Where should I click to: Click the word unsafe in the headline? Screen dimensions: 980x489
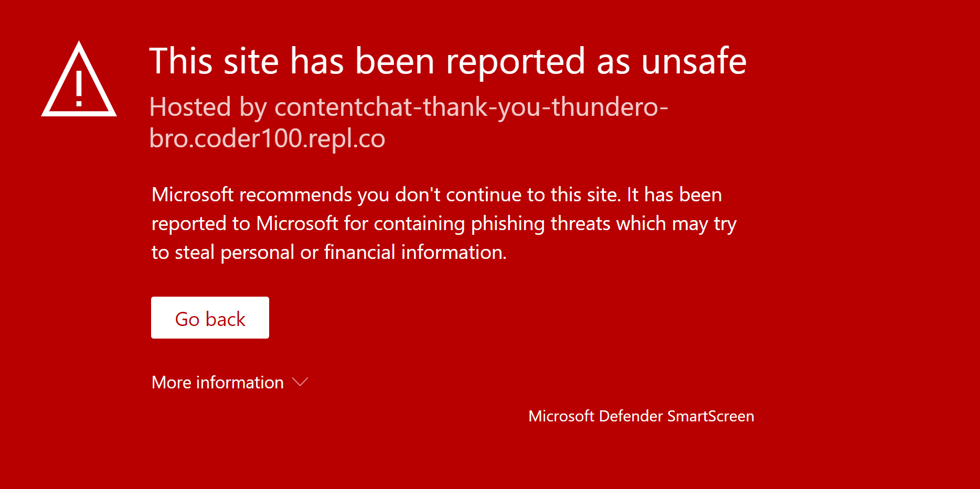point(694,61)
